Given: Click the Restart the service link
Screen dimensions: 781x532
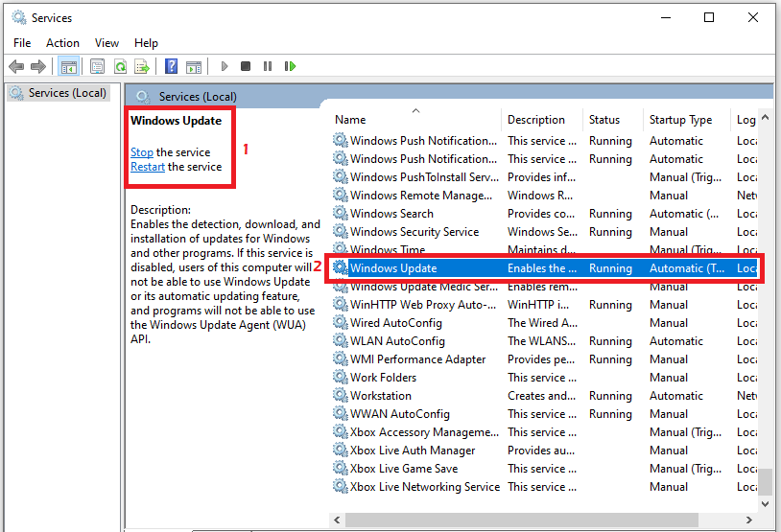Looking at the screenshot, I should [x=148, y=167].
